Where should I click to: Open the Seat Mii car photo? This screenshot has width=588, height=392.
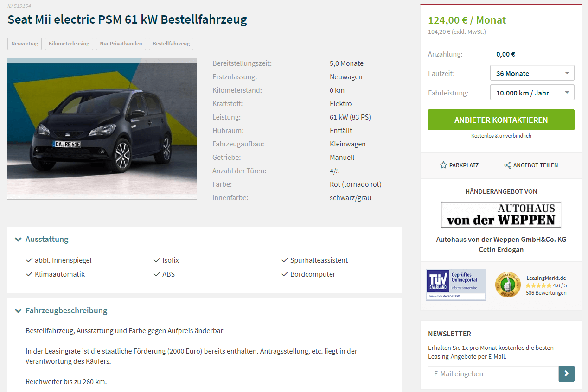[x=102, y=129]
